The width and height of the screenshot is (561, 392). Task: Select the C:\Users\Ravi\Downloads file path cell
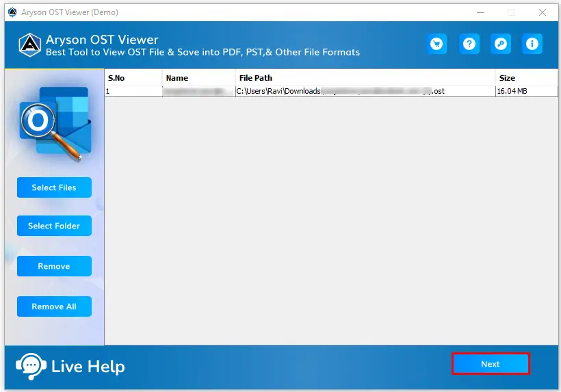coord(365,91)
